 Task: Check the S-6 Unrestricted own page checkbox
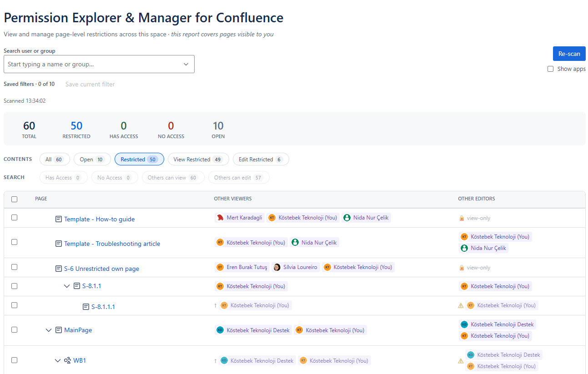(x=14, y=267)
